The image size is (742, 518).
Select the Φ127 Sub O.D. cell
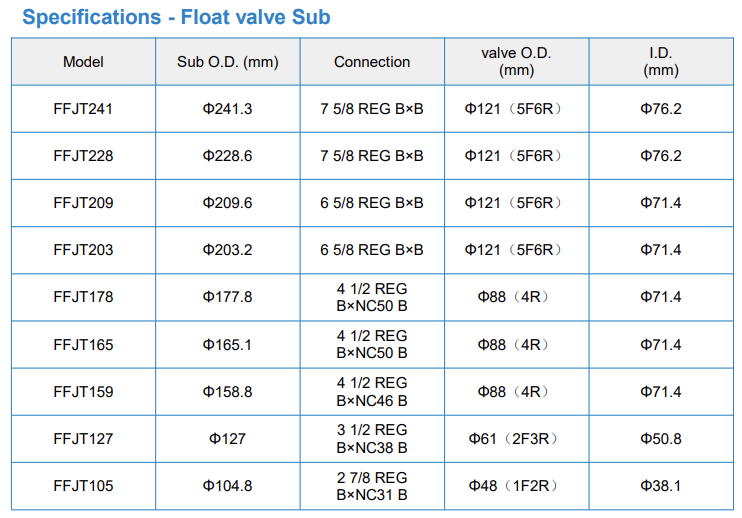click(x=228, y=439)
